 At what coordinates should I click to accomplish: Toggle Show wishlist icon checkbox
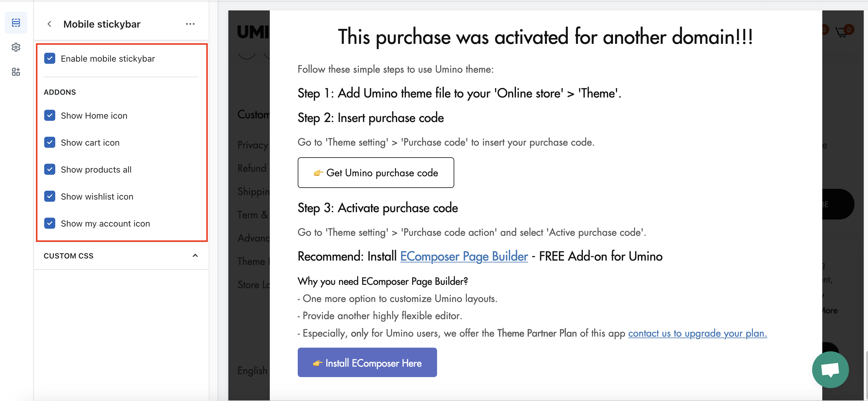pyautogui.click(x=50, y=196)
